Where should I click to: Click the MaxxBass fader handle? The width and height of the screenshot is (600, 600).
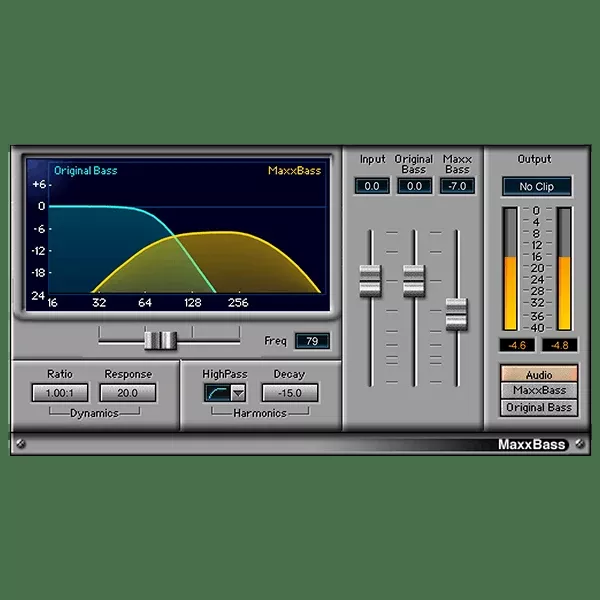coord(457,315)
